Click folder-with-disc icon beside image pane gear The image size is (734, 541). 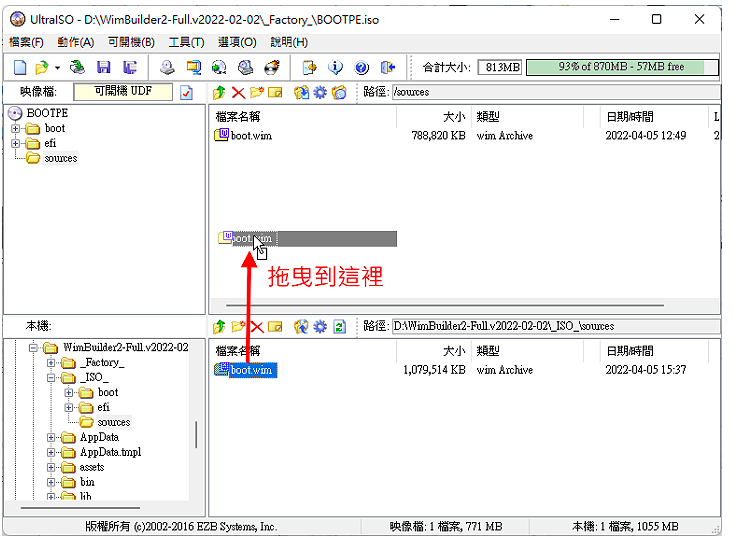coord(339,92)
